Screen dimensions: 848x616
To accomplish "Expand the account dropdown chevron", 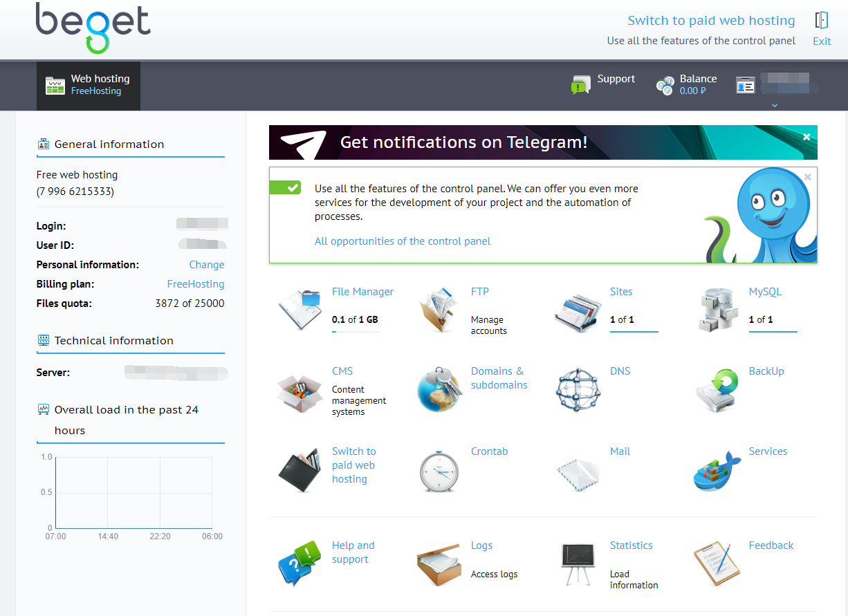I will (x=775, y=105).
